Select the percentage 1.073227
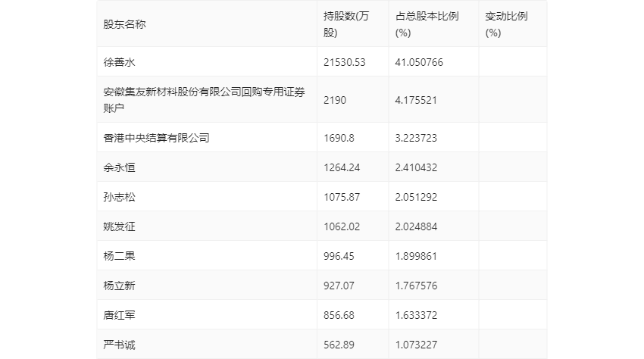The image size is (644, 359). click(x=416, y=345)
